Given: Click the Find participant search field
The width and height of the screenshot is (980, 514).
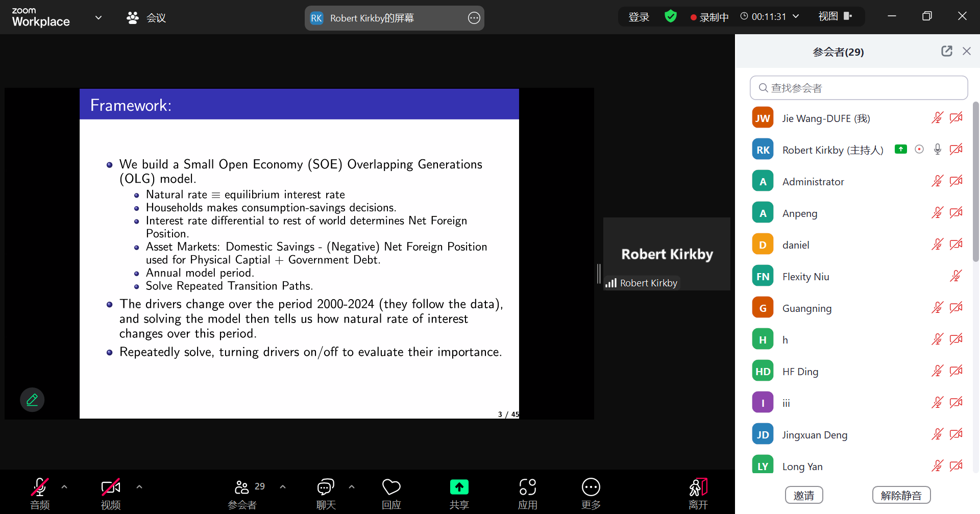Looking at the screenshot, I should (859, 88).
